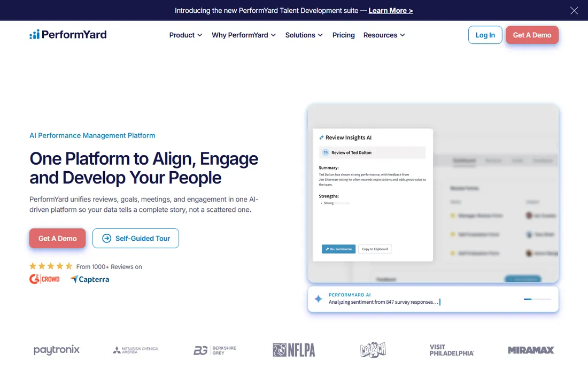Click the AI Performance Management Platform text

click(x=92, y=135)
